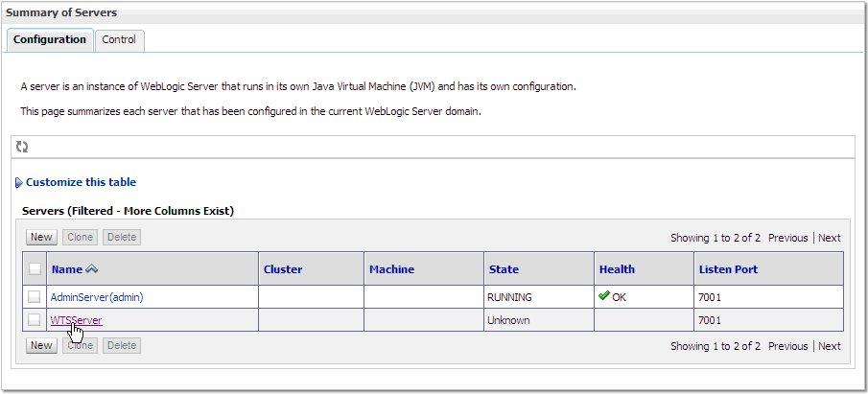The height and width of the screenshot is (394, 868).
Task: Switch to the Control tab
Action: click(x=119, y=40)
